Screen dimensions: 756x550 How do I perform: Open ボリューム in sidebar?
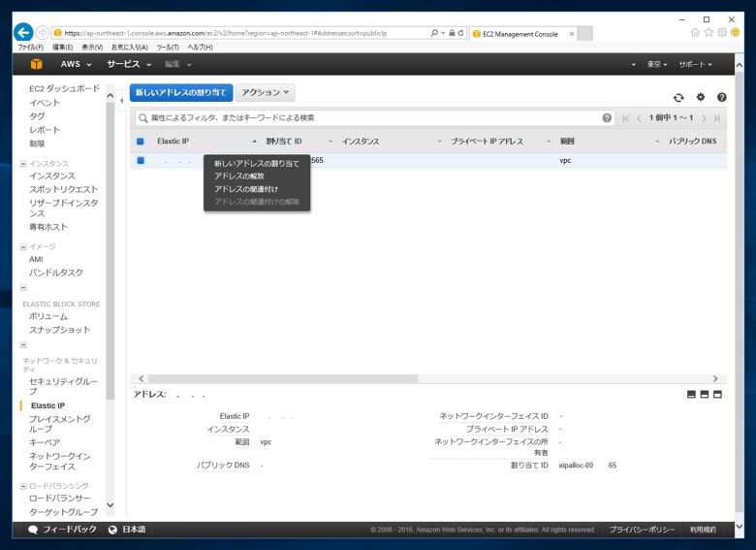click(x=48, y=316)
